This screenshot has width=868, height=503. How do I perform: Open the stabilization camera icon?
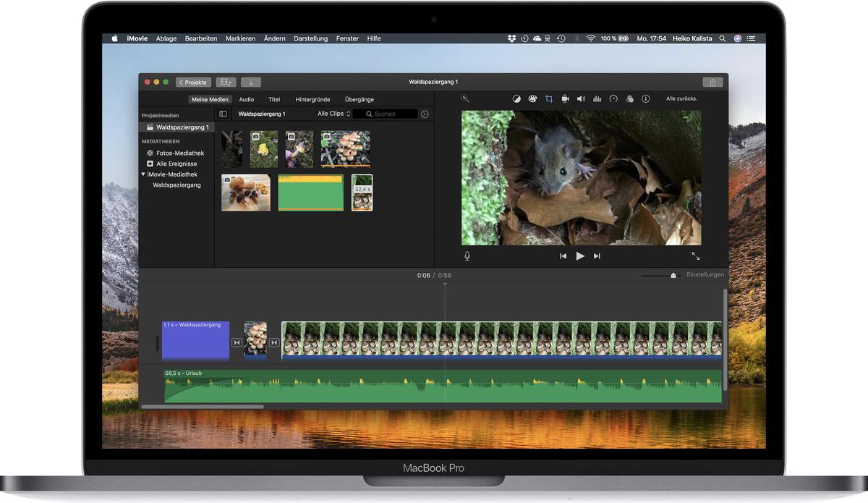565,99
